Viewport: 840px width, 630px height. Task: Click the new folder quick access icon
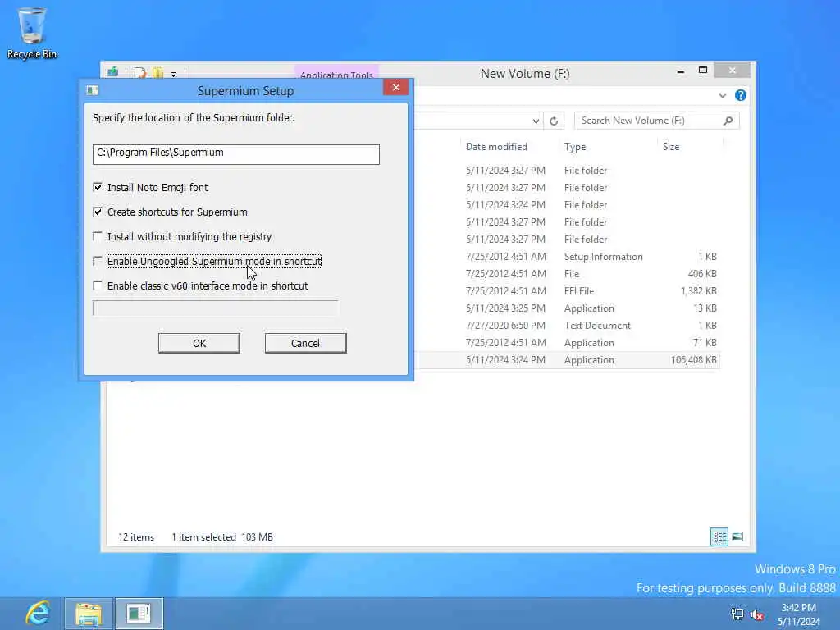157,73
